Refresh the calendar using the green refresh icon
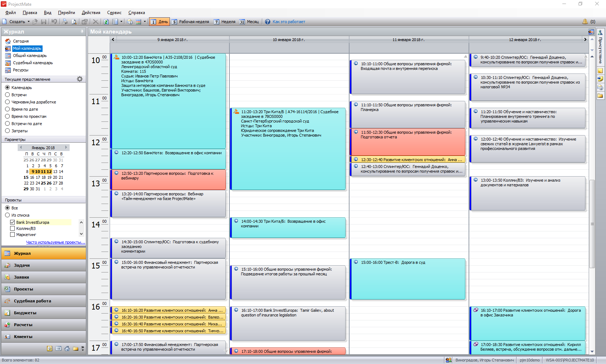The height and width of the screenshot is (364, 606). pyautogui.click(x=106, y=22)
